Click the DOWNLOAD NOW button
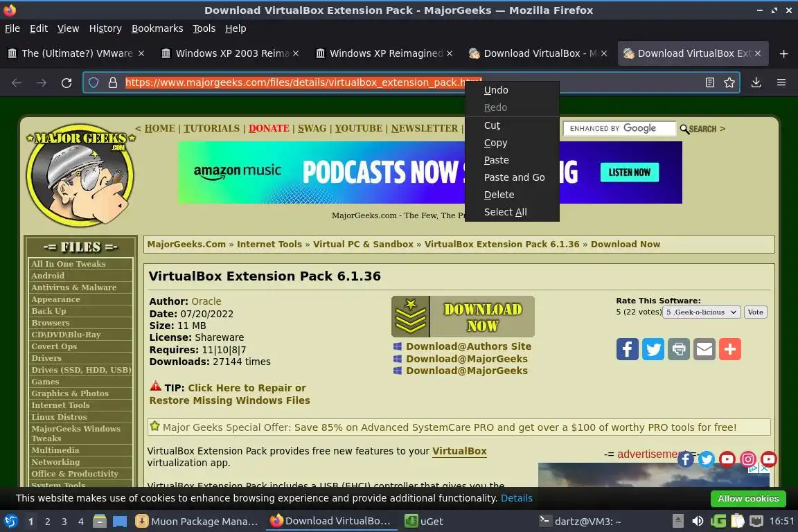The image size is (798, 532). 463,317
